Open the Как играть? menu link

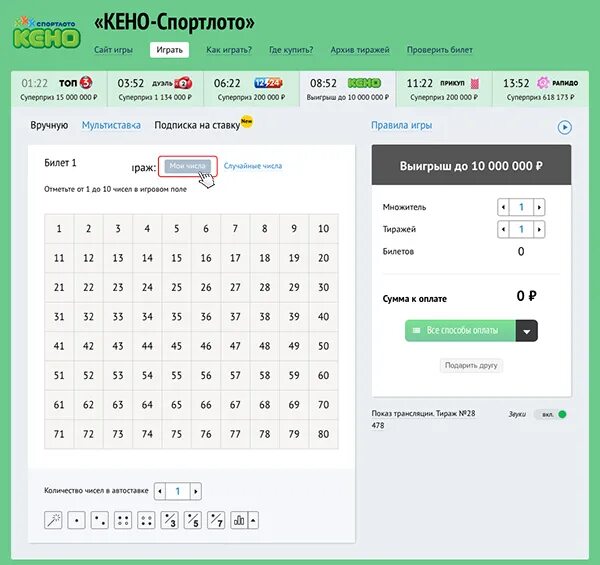229,50
